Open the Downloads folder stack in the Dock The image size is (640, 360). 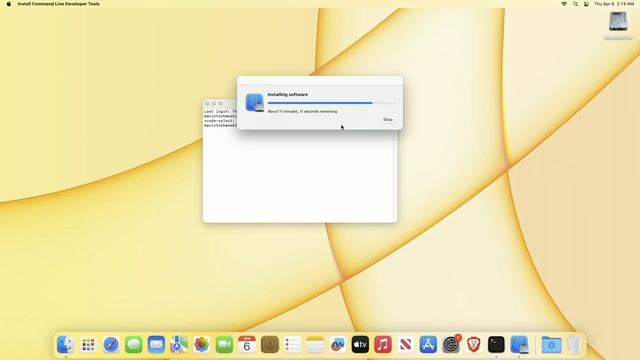(551, 344)
